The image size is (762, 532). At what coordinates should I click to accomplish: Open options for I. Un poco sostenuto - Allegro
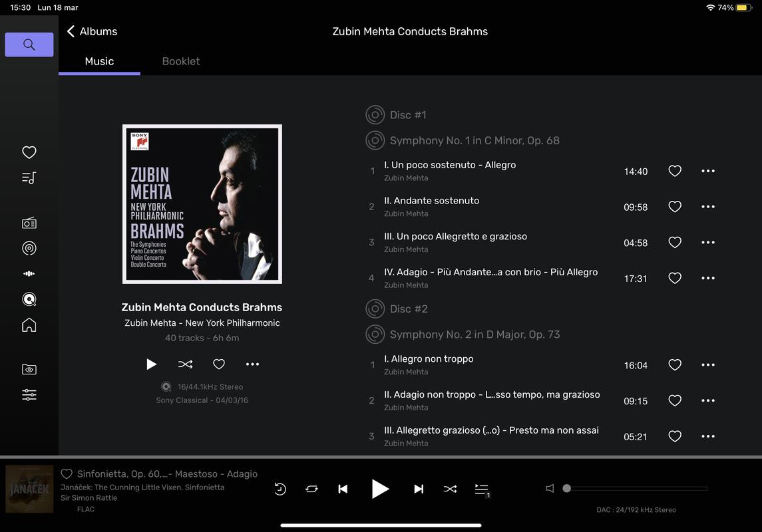708,171
